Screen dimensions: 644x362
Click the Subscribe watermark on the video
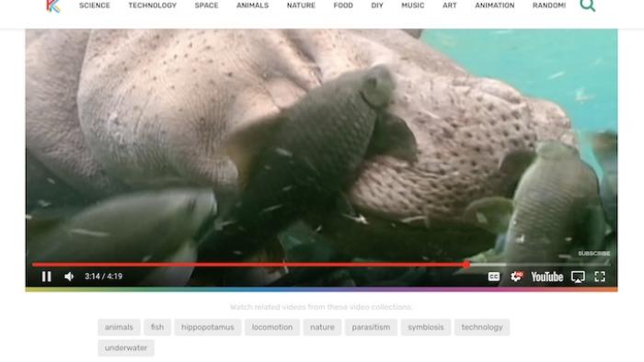[594, 254]
